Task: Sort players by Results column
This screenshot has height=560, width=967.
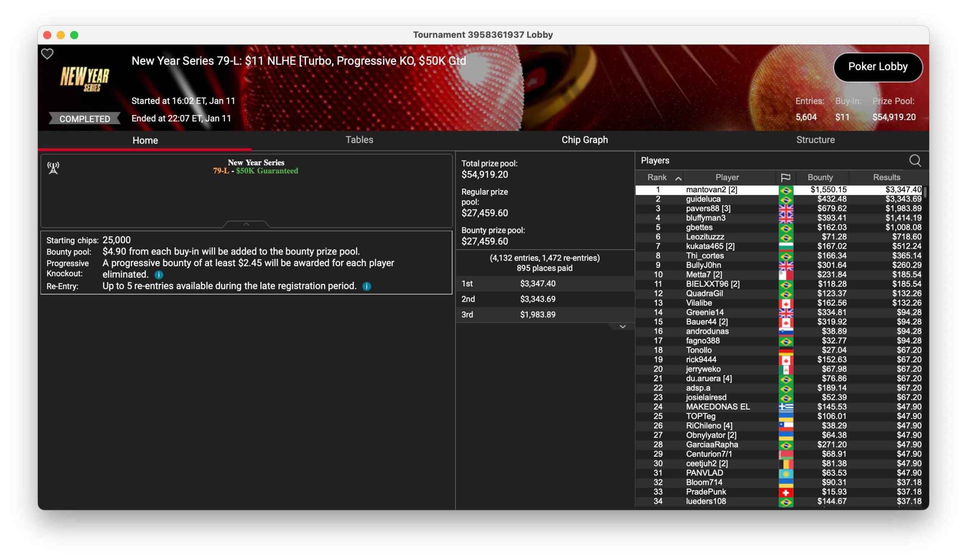Action: coord(886,177)
